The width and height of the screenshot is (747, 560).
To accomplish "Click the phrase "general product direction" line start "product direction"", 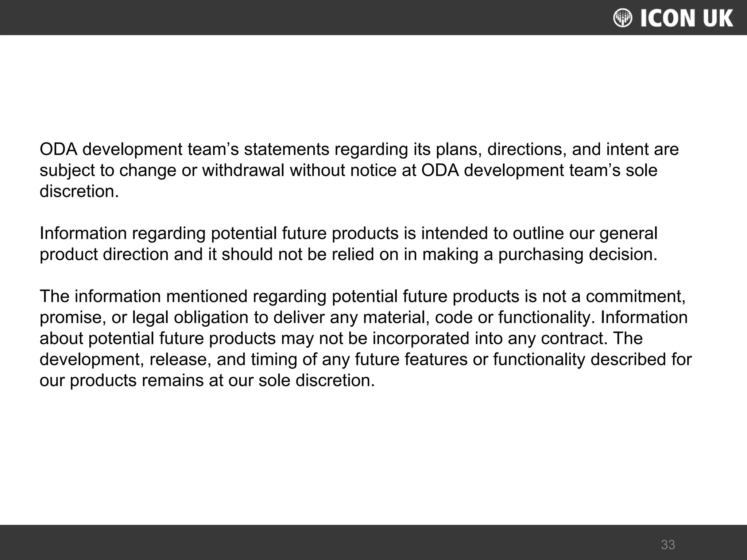I will coord(104,254).
